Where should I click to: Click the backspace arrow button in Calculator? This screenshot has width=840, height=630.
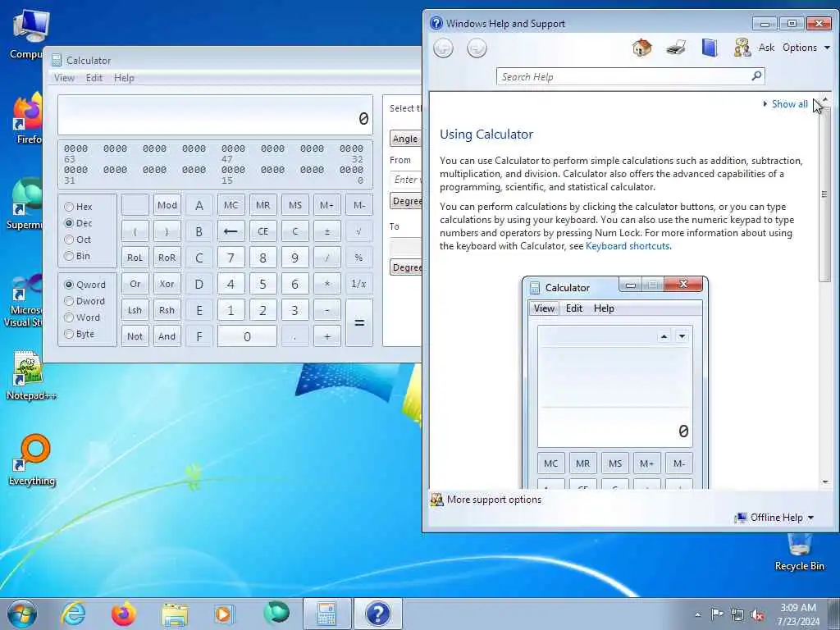[x=231, y=231]
